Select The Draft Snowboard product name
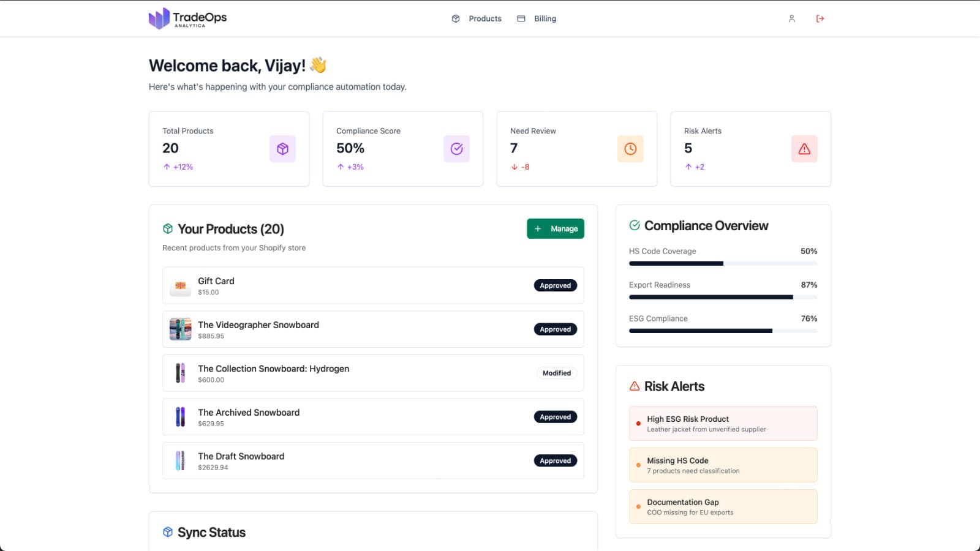This screenshot has height=551, width=980. click(x=241, y=456)
